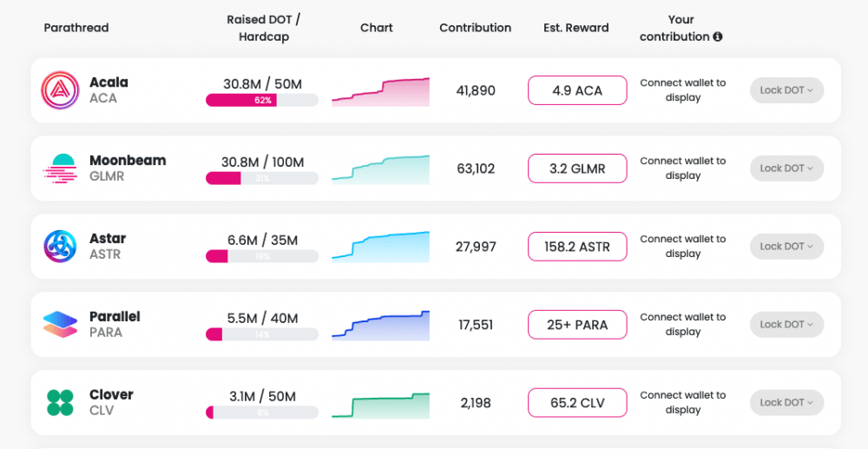Click the 158.2 ASTR reward button
Viewport: 868px width, 449px height.
pos(577,247)
